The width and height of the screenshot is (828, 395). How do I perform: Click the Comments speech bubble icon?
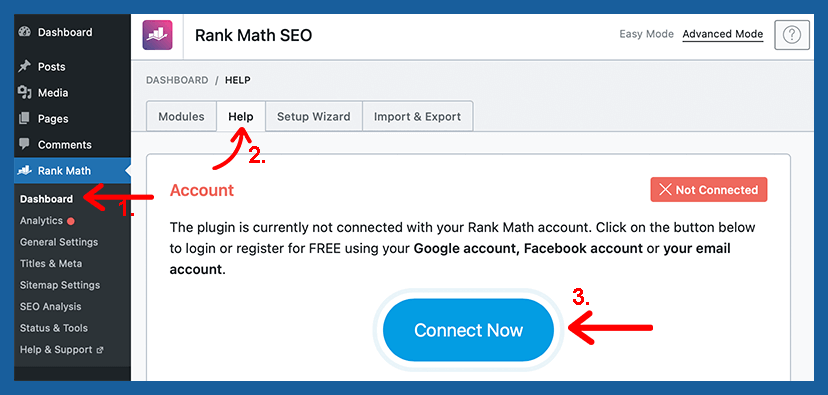[24, 144]
